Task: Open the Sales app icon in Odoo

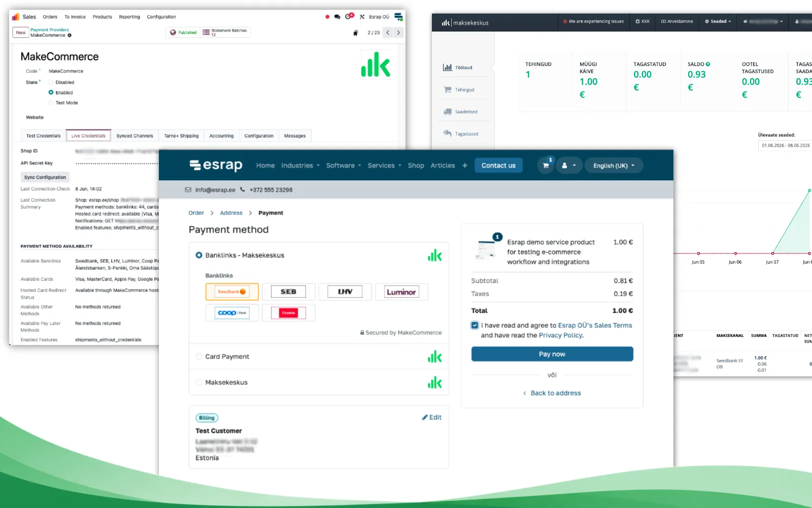Action: click(x=16, y=17)
